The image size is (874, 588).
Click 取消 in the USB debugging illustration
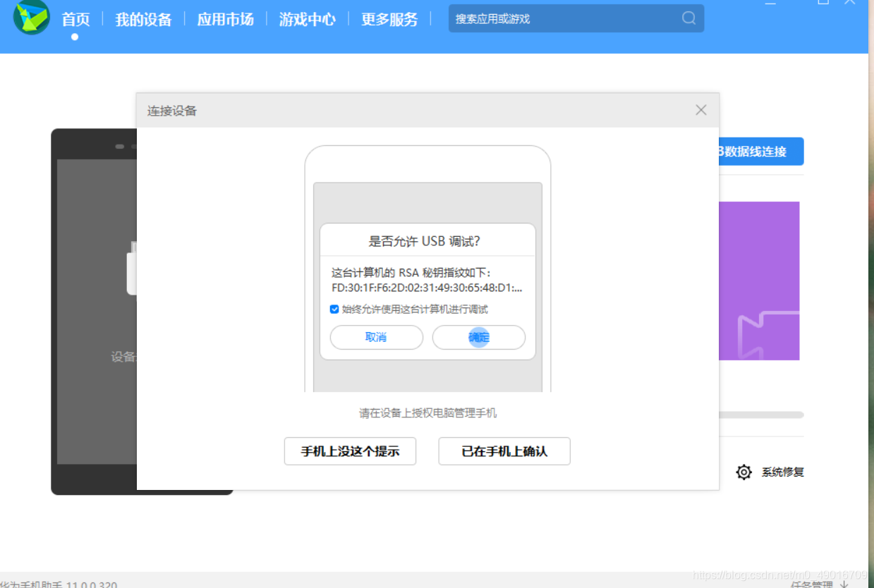point(376,337)
